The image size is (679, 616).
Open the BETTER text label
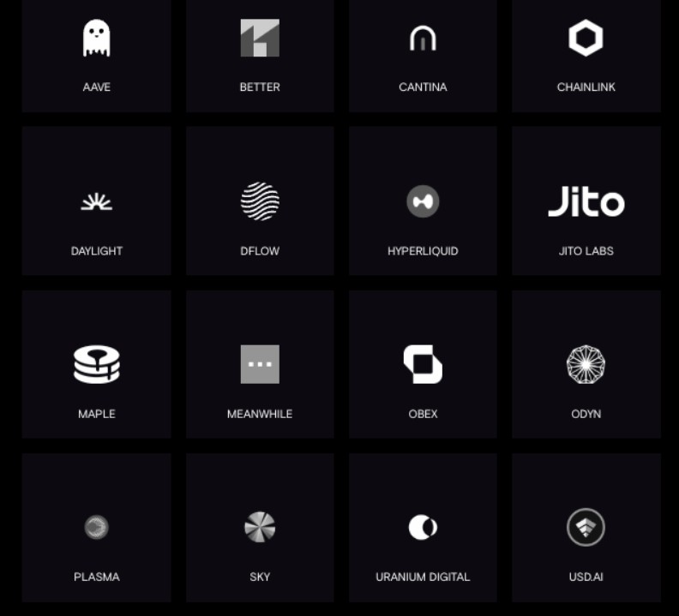coord(260,87)
